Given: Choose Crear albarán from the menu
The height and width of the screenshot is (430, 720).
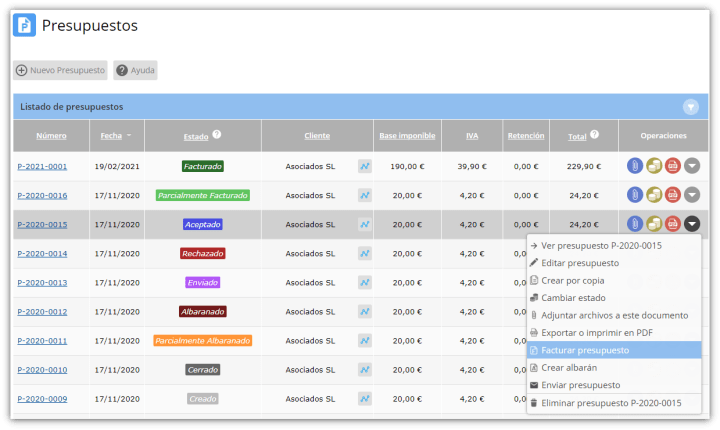Looking at the screenshot, I should 614,368.
